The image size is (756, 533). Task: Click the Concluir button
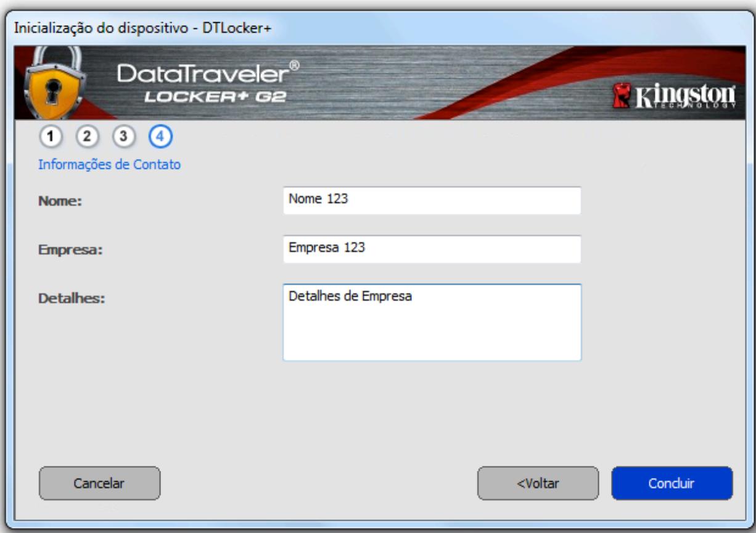(x=672, y=483)
